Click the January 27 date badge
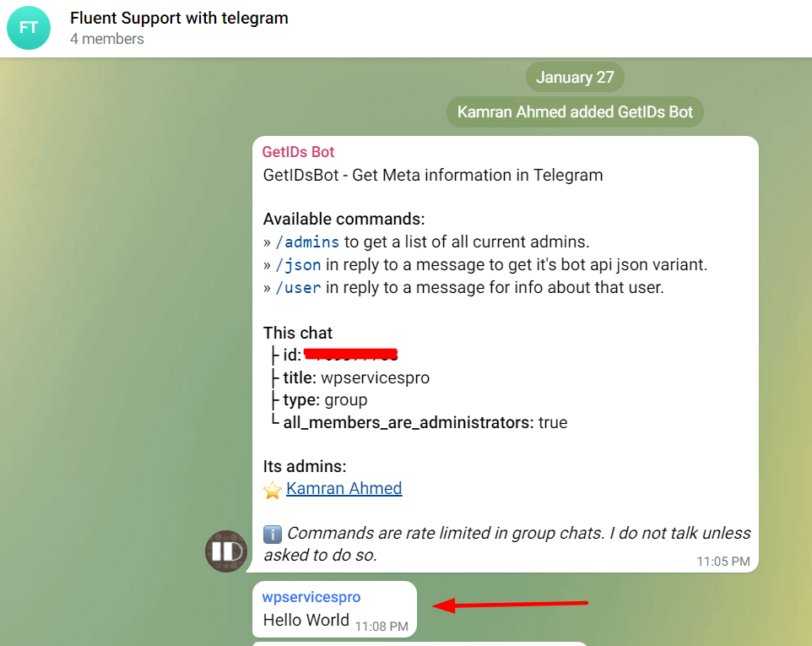Screen dimensions: 812x646 coord(575,77)
